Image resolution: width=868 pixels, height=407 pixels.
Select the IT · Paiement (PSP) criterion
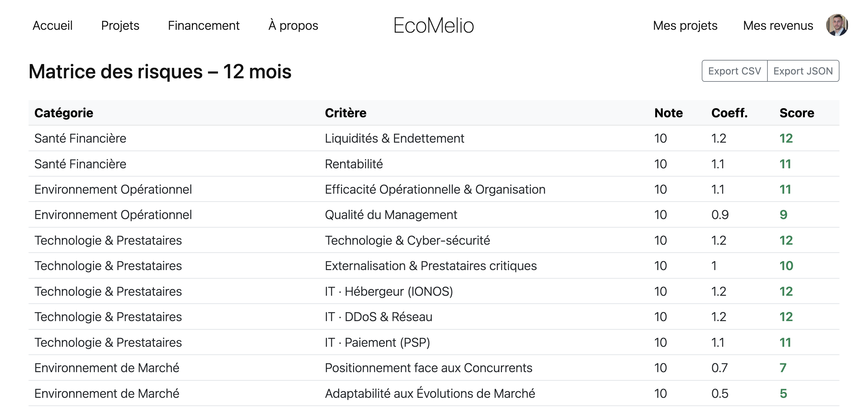(378, 342)
